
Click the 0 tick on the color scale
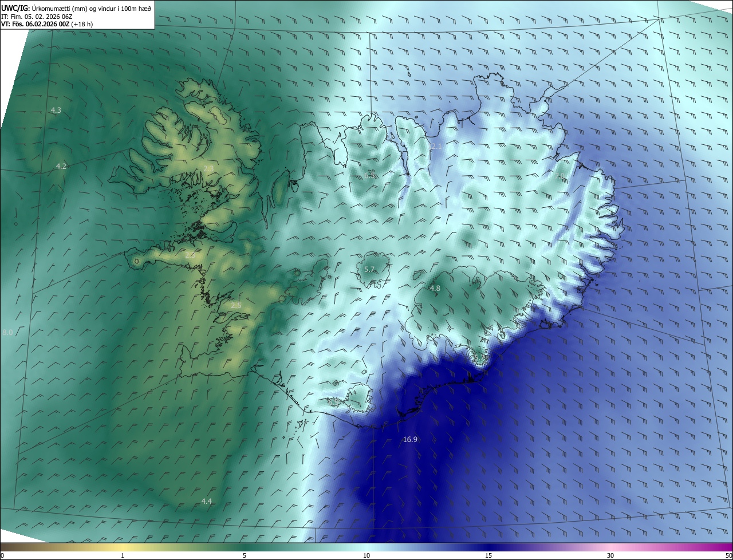2,555
